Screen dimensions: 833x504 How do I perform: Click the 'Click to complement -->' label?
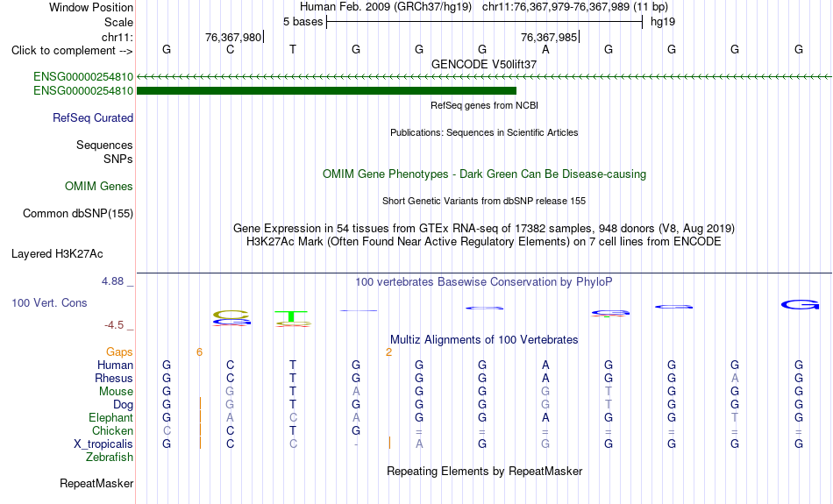pyautogui.click(x=72, y=51)
